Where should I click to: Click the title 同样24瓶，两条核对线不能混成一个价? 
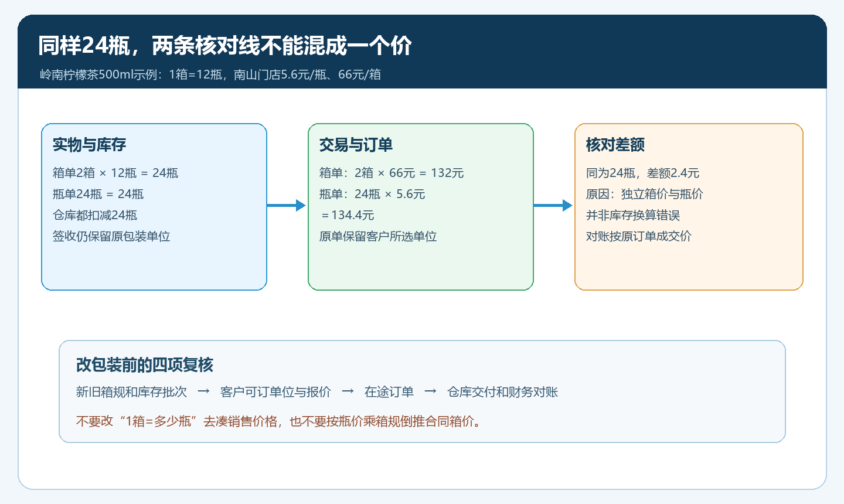tap(225, 45)
